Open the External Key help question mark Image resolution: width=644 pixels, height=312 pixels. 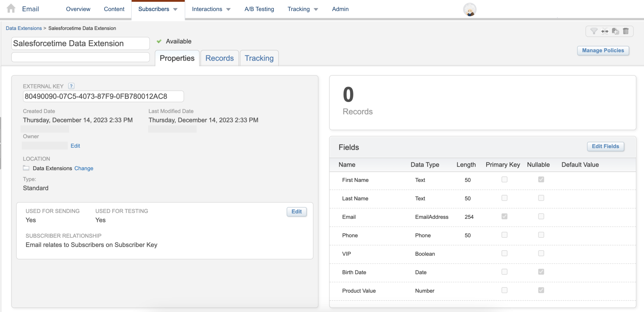[x=71, y=86]
